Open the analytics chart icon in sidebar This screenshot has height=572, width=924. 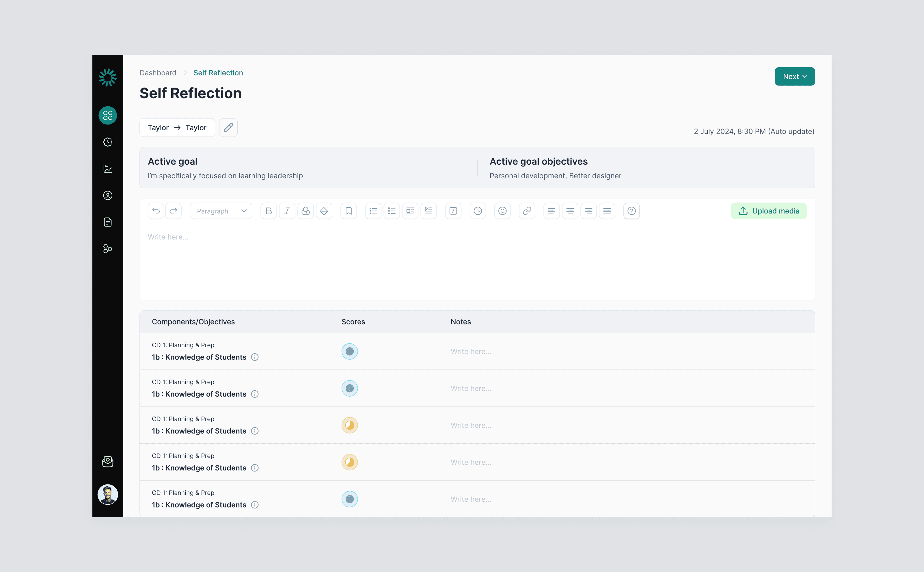(108, 169)
